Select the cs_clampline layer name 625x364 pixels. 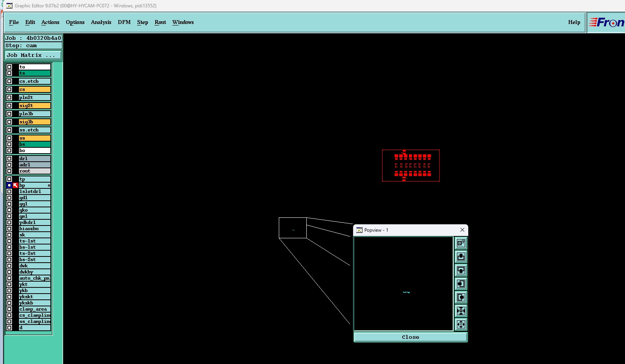coord(35,315)
